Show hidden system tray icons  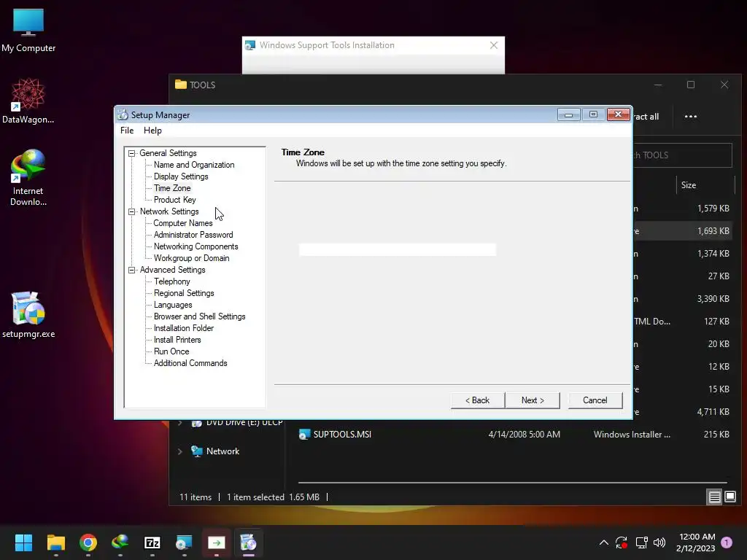[603, 542]
